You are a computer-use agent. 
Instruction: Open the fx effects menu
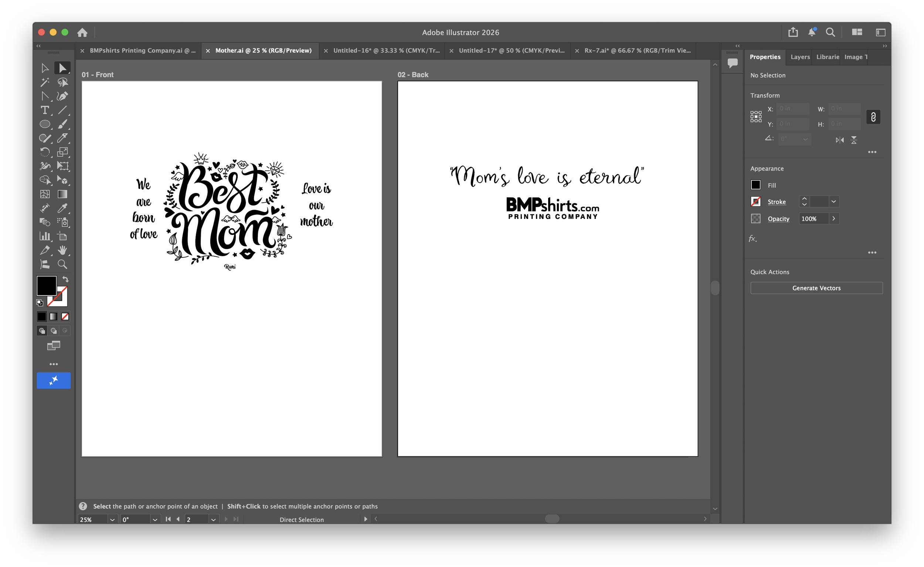click(x=753, y=239)
